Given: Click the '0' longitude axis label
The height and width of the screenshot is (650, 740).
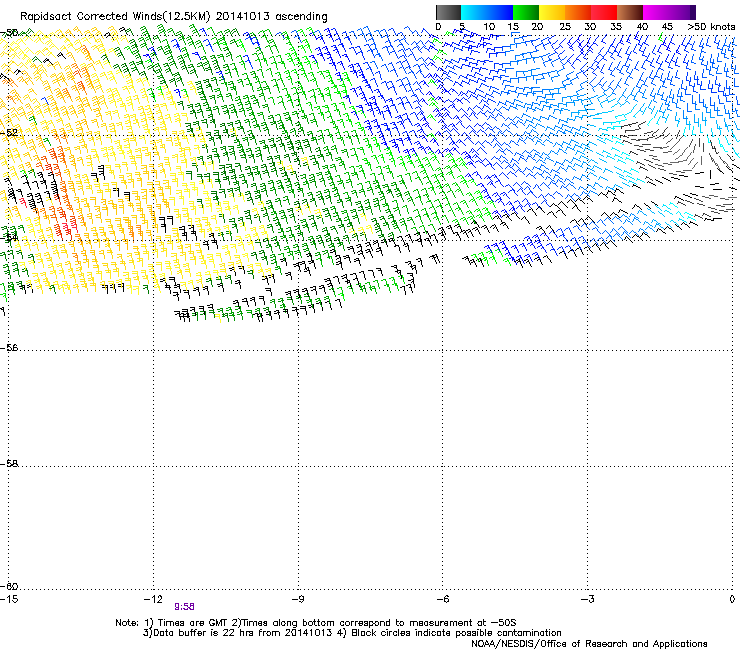Looking at the screenshot, I should tap(732, 599).
